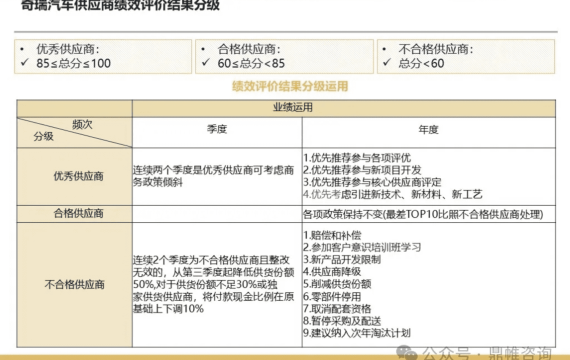Viewport: 570px width, 360px height.
Task: Click checkmark beside 总分<60
Action: tap(387, 63)
